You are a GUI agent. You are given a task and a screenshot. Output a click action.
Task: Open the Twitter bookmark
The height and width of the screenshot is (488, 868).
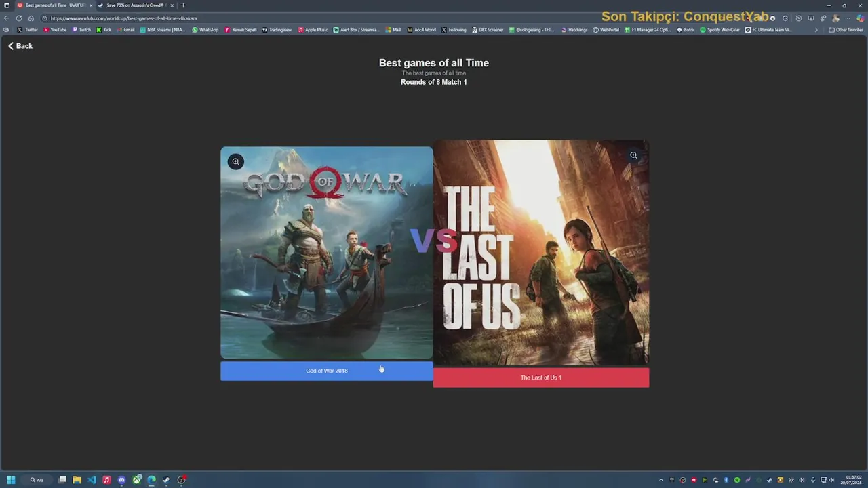click(28, 30)
